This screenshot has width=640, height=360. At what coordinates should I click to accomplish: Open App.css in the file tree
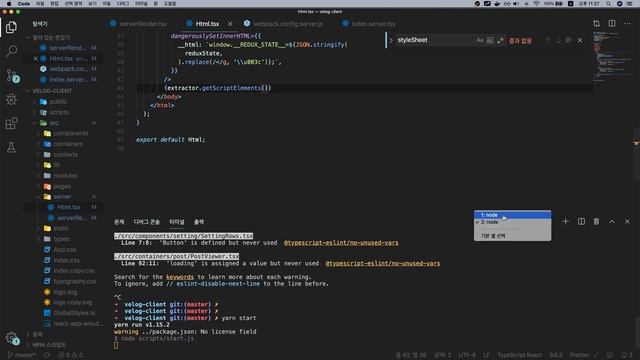(x=64, y=250)
